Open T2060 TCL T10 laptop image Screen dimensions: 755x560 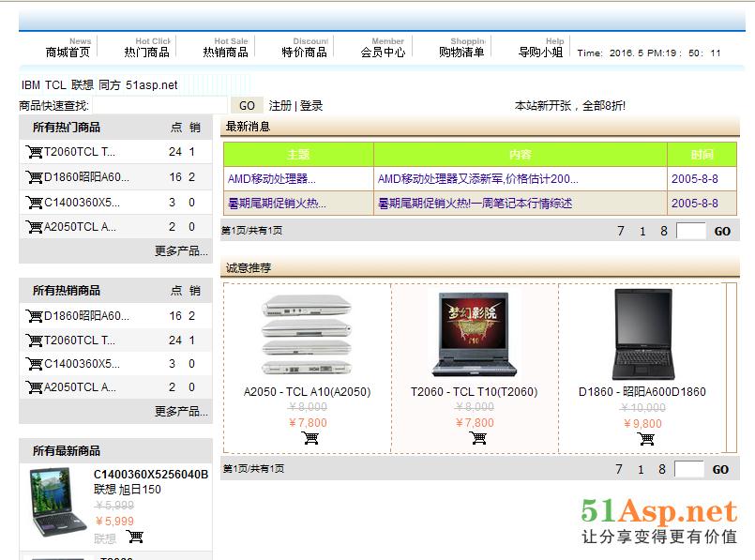[475, 334]
